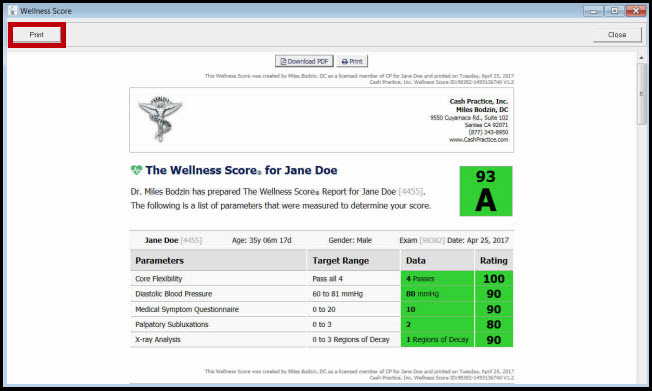The image size is (652, 391).
Task: Click the 'Pass all 4' target range
Action: (328, 279)
